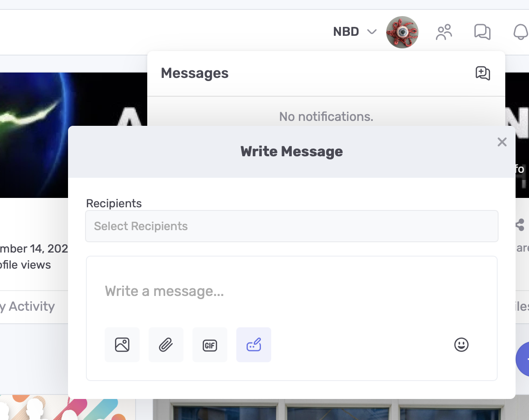529x420 pixels.
Task: Switch to the Activity tab
Action: point(29,307)
